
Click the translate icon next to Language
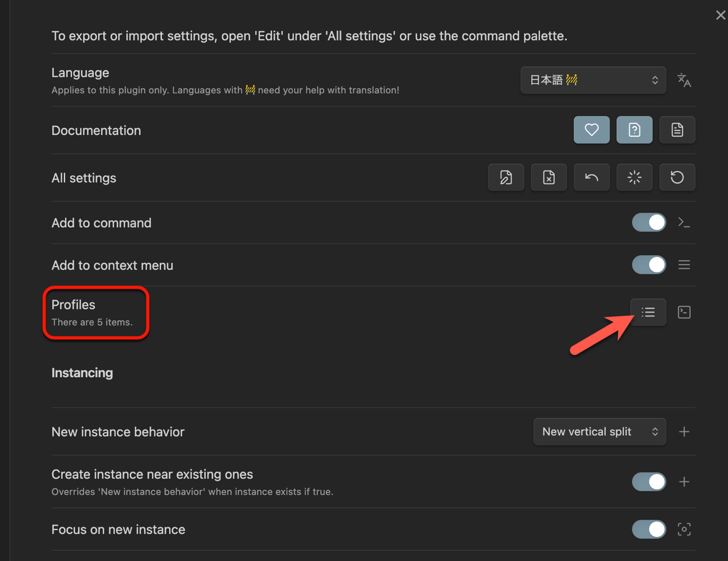tap(684, 80)
